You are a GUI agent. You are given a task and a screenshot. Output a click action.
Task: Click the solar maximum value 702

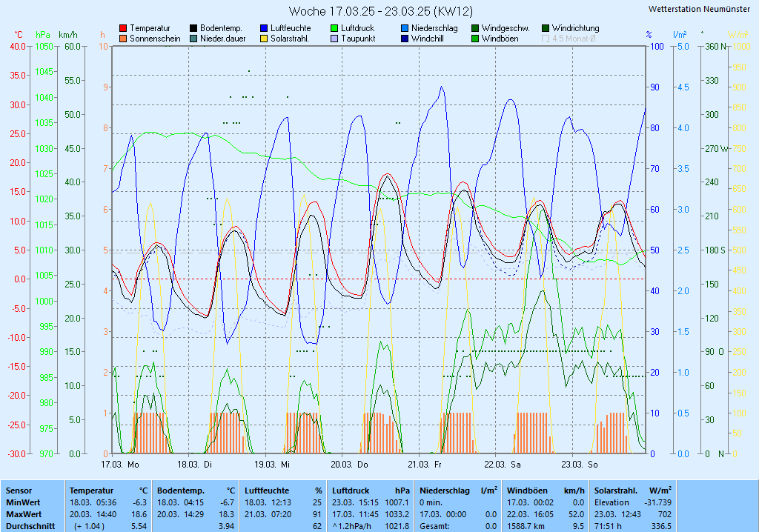tap(665, 514)
